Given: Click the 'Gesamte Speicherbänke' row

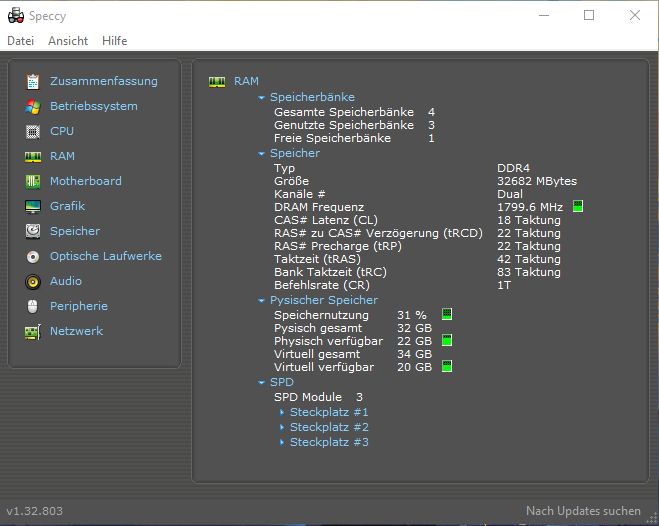Looking at the screenshot, I should click(354, 112).
